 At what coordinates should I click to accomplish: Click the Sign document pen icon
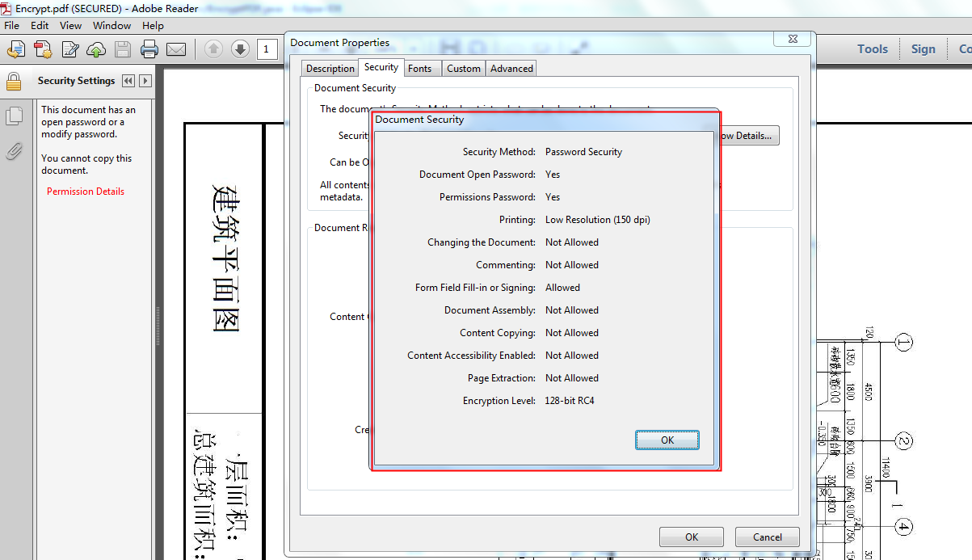point(70,49)
